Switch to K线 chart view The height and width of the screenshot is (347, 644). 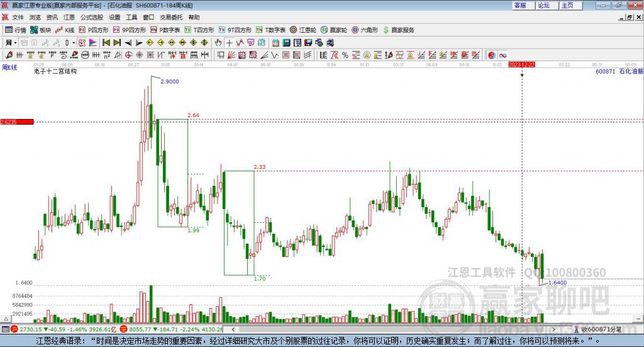[65, 30]
